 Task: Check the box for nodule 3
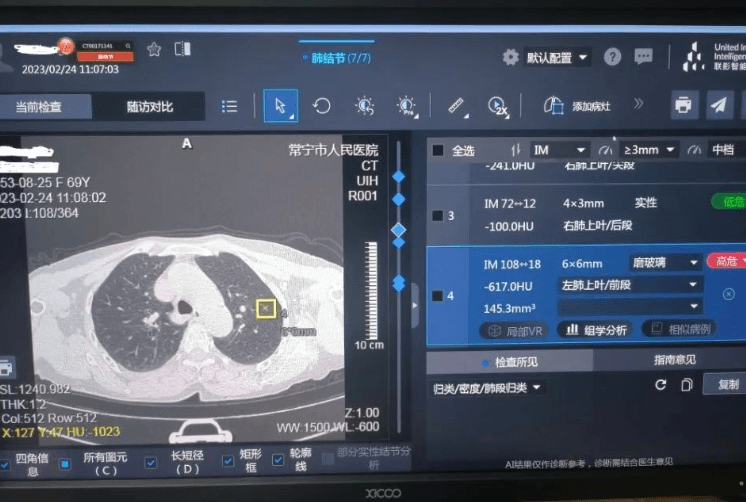click(437, 215)
